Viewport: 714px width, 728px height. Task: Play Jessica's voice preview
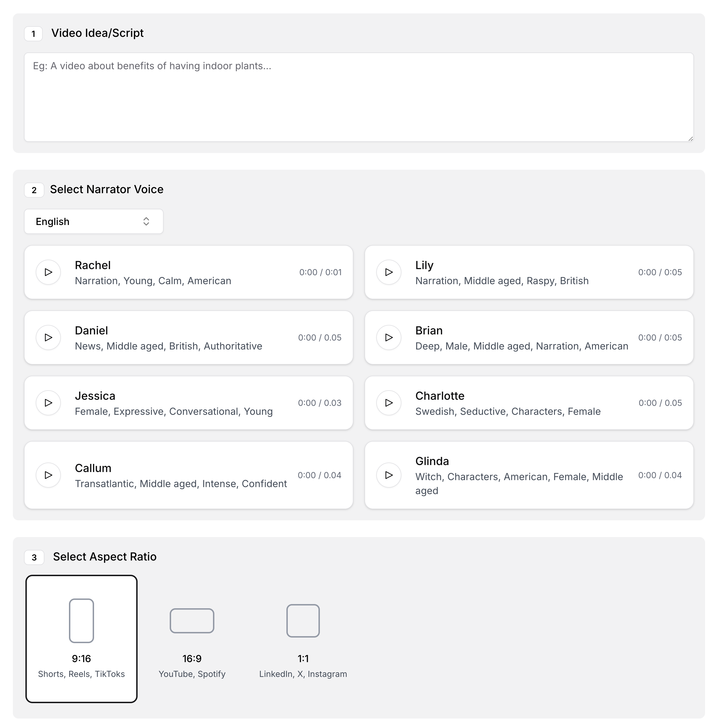coord(48,403)
